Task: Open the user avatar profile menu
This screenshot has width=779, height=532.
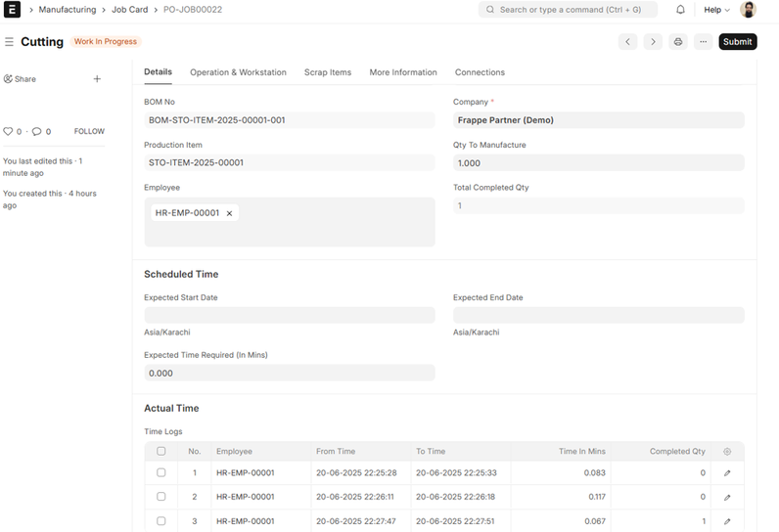Action: tap(748, 10)
